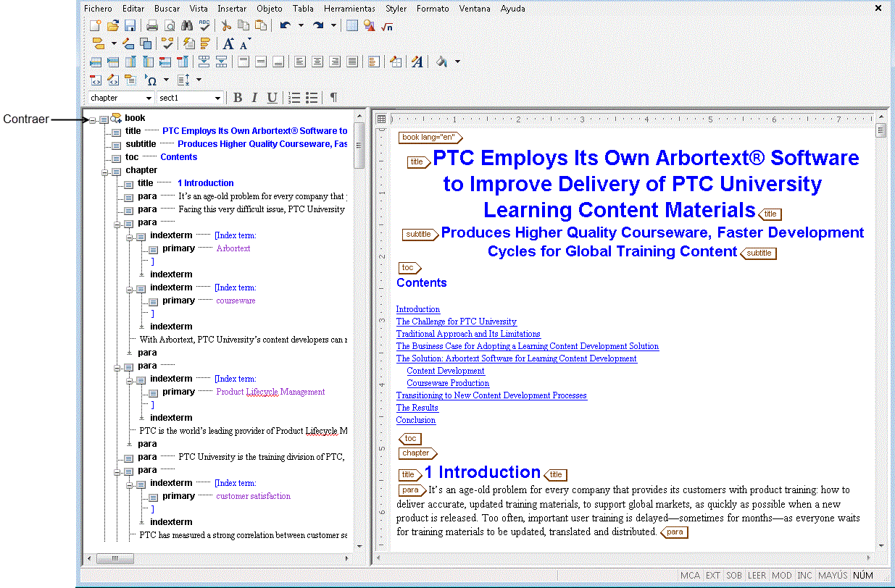Click the square-root Equation icon
This screenshot has height=588, width=895.
(387, 26)
